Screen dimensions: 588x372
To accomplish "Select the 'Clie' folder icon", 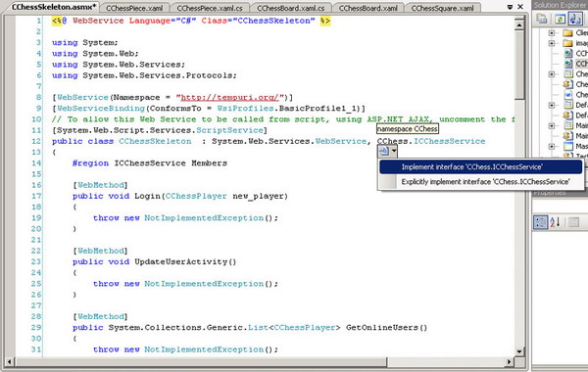I will coord(567,33).
